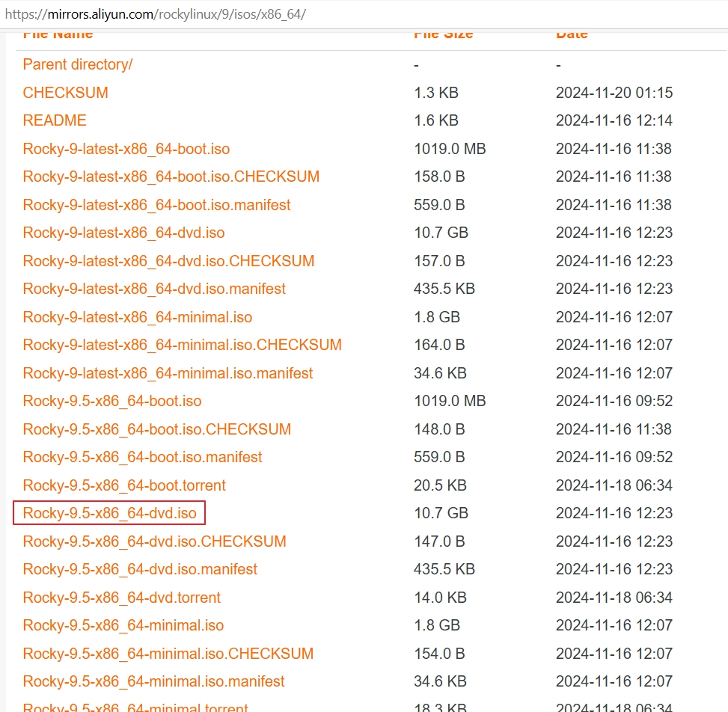Download Rocky-9.5-x86_64-minimal.iso

point(123,626)
